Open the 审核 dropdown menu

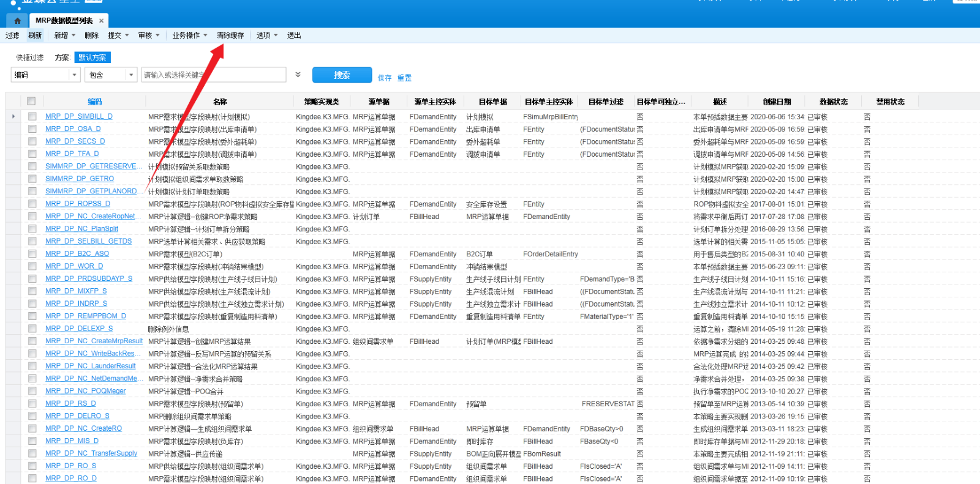click(148, 35)
